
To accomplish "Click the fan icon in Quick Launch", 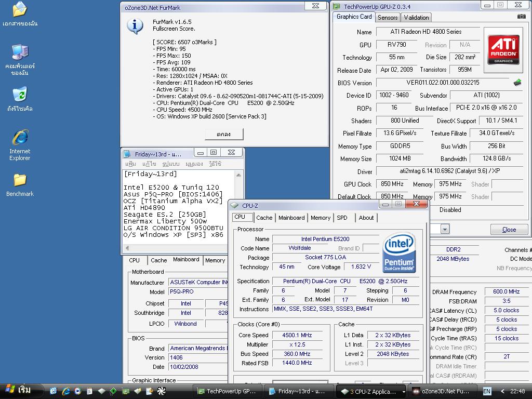I will 161,391.
